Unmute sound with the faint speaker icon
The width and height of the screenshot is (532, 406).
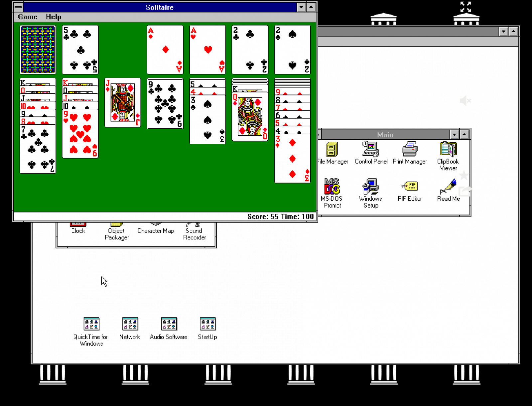[465, 100]
